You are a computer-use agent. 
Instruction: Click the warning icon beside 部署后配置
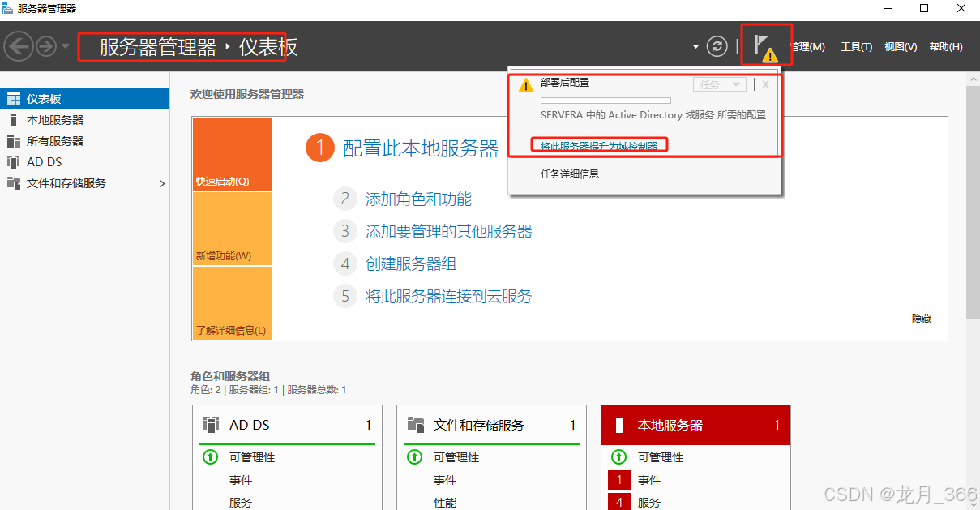526,84
